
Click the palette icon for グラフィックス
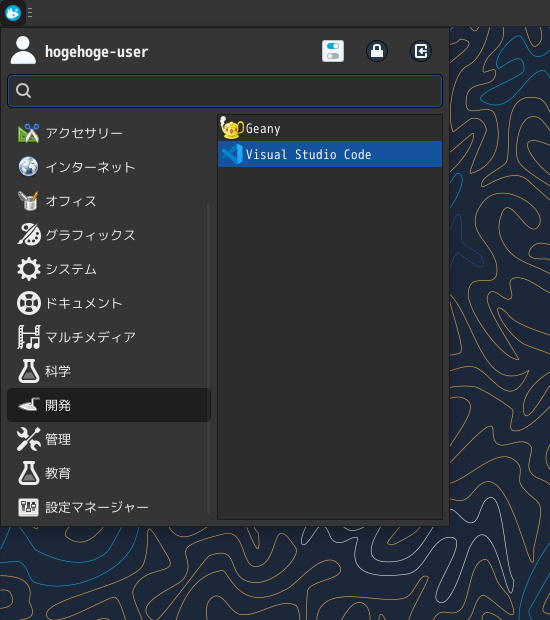[28, 234]
